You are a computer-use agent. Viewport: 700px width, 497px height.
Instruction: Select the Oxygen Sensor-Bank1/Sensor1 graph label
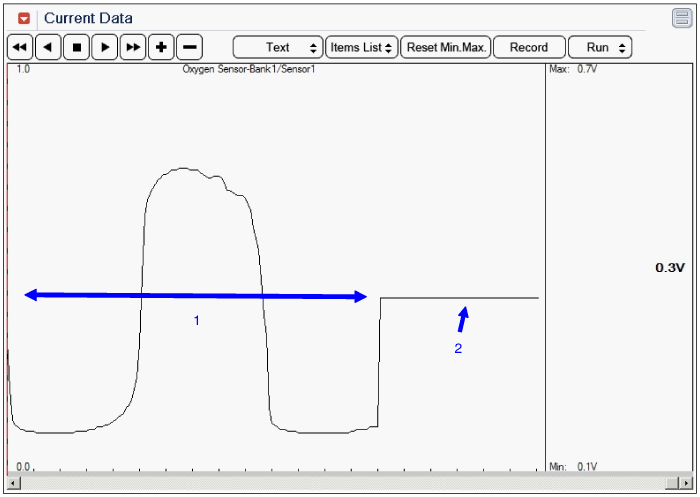click(x=249, y=69)
